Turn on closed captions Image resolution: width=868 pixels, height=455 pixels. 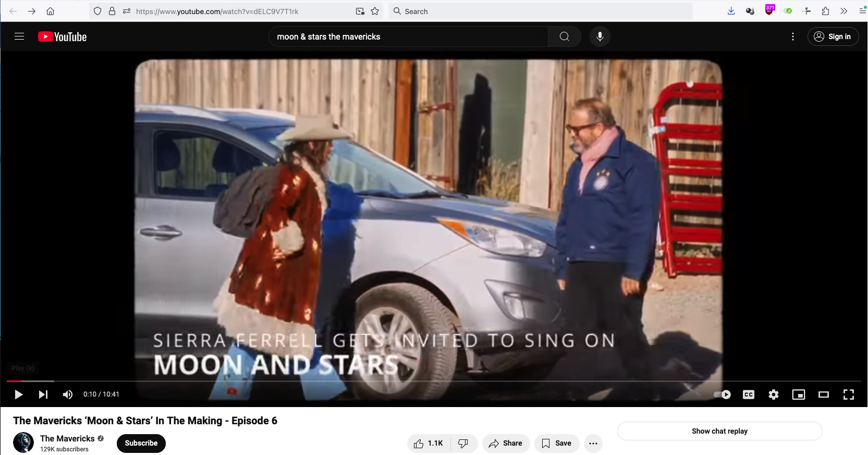tap(749, 395)
